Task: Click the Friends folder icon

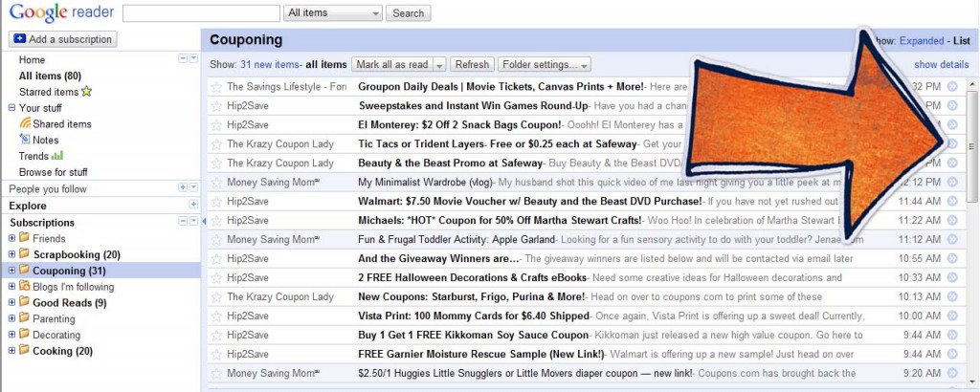Action: (24, 238)
